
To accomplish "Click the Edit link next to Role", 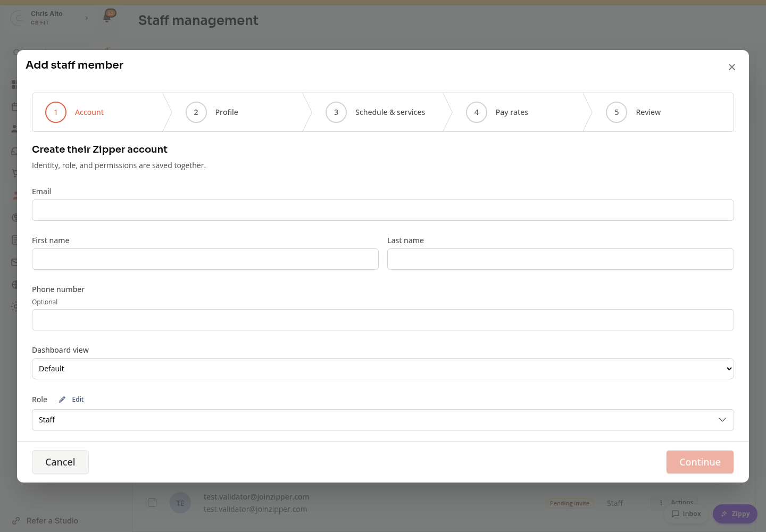I will (x=78, y=400).
